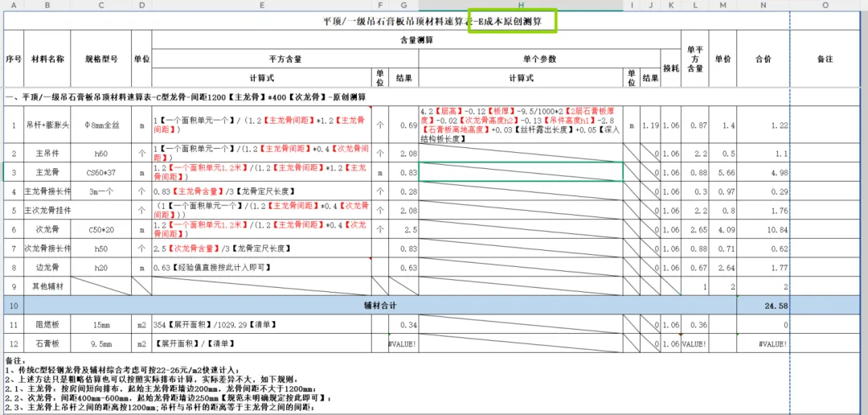This screenshot has height=415, width=868.
Task: Select column header E
Action: [261, 5]
